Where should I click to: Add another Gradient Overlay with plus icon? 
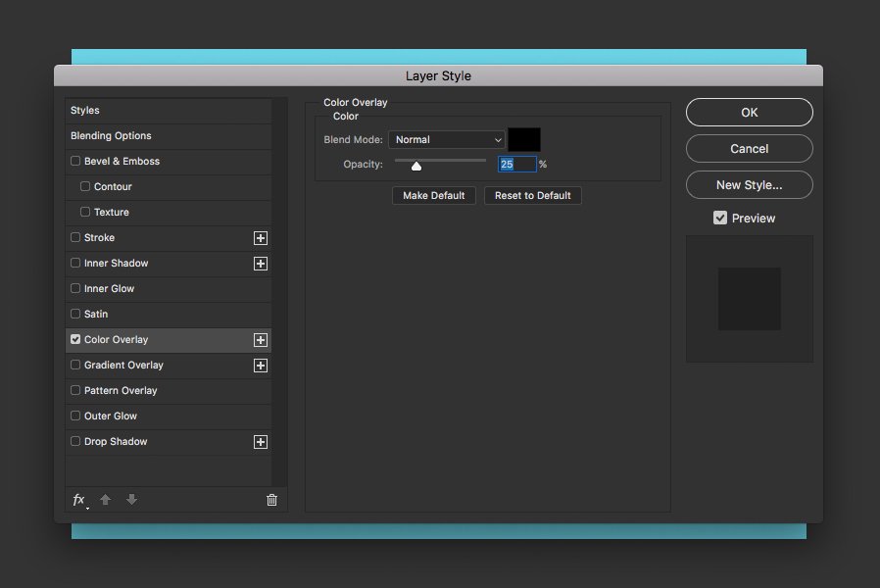[x=261, y=366]
